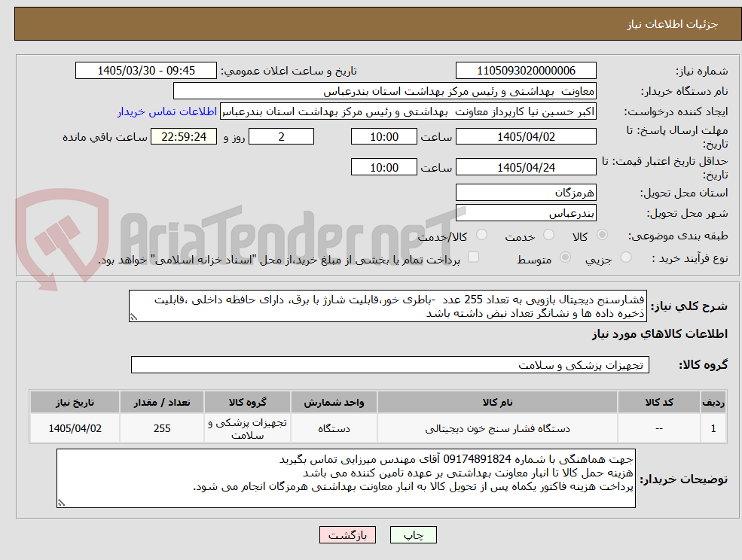The width and height of the screenshot is (742, 560).
Task: Click the price validity time 10:00 field
Action: (383, 167)
